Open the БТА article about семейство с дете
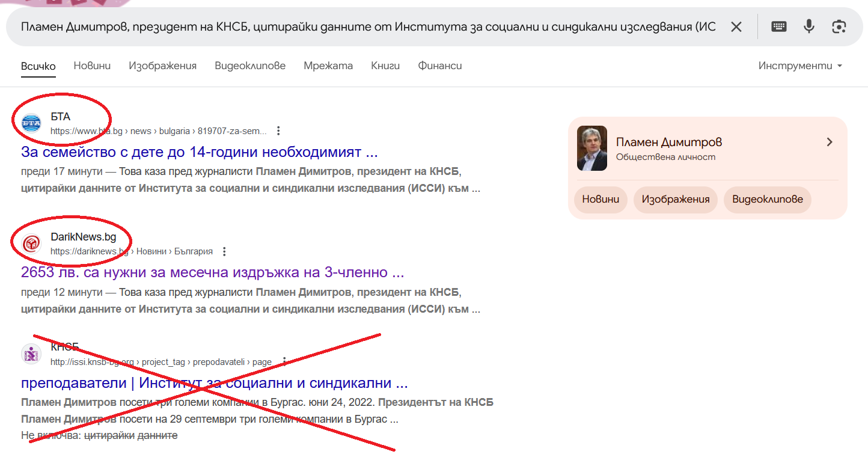The width and height of the screenshot is (868, 460). [x=200, y=152]
